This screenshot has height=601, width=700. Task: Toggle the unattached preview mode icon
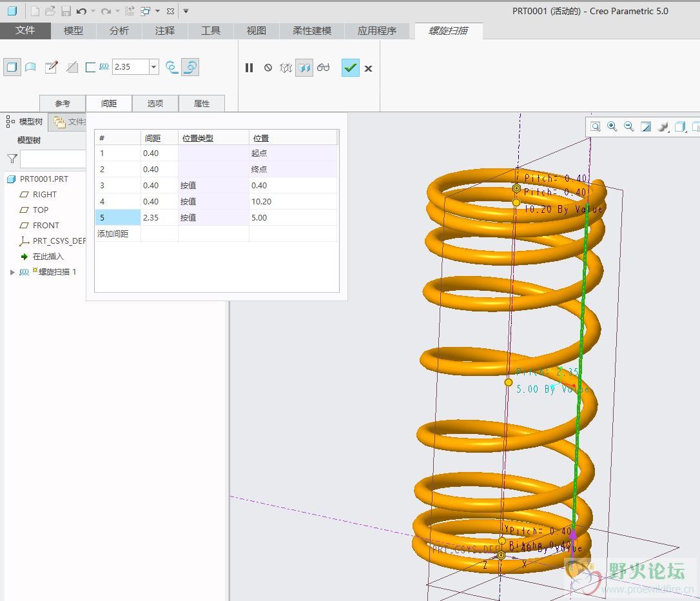click(286, 68)
